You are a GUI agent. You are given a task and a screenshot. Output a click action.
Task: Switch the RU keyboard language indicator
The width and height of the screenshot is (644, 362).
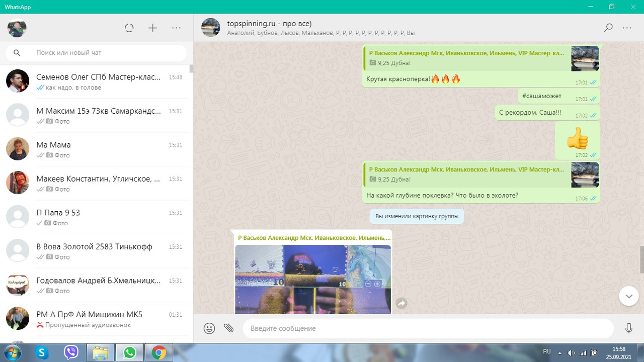(547, 351)
